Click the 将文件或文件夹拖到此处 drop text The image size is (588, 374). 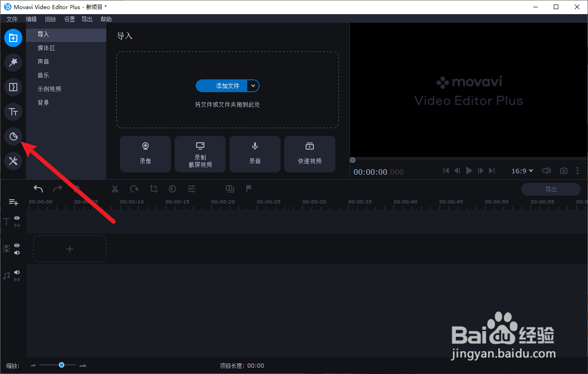(228, 104)
